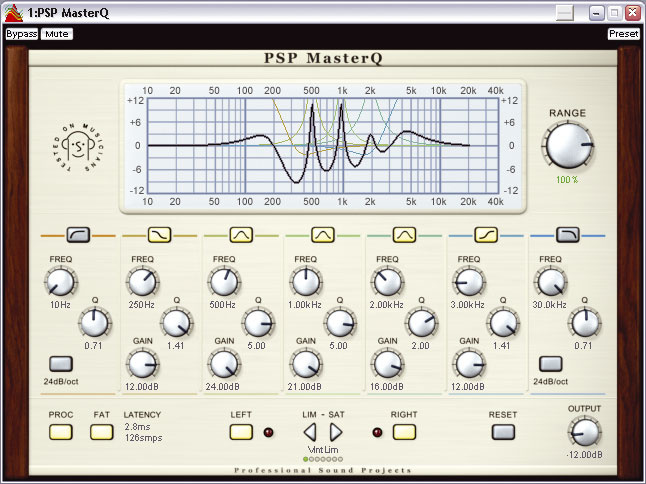The height and width of the screenshot is (484, 646).
Task: Click the 30.0kHz FREQ knob
Action: (x=550, y=282)
